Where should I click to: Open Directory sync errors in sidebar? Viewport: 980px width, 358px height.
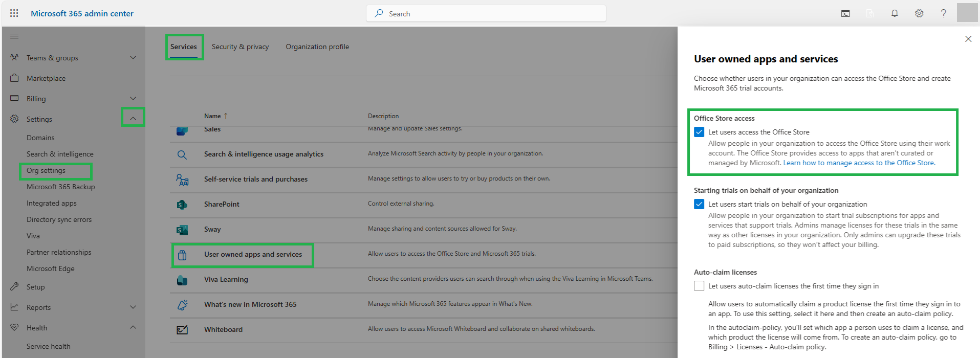click(x=59, y=219)
